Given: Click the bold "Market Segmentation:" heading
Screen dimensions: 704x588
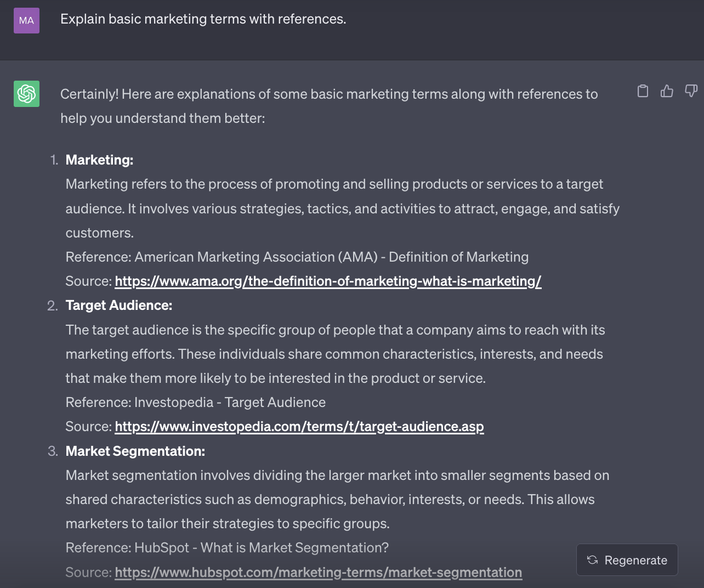Looking at the screenshot, I should click(135, 451).
